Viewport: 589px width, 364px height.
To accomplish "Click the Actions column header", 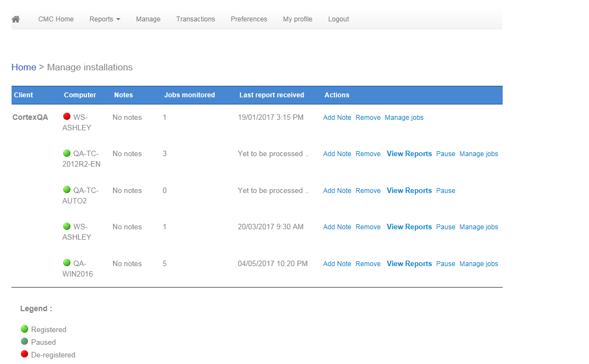I will (x=337, y=95).
